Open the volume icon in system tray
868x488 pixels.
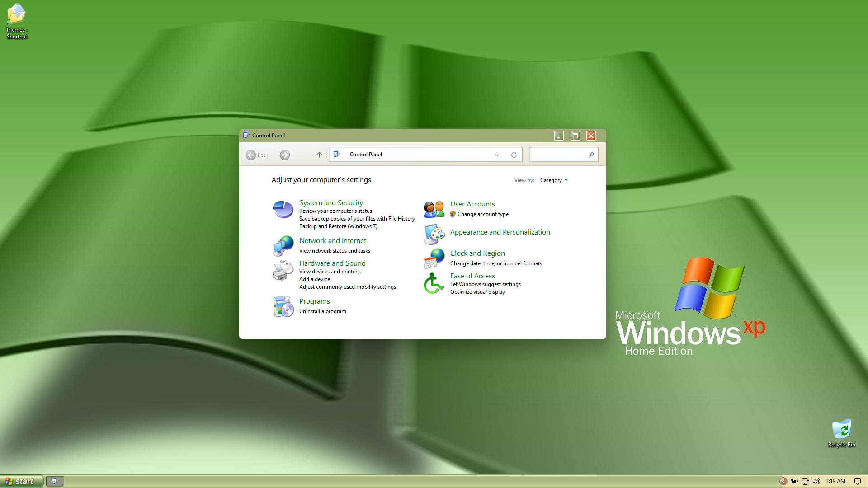click(816, 481)
